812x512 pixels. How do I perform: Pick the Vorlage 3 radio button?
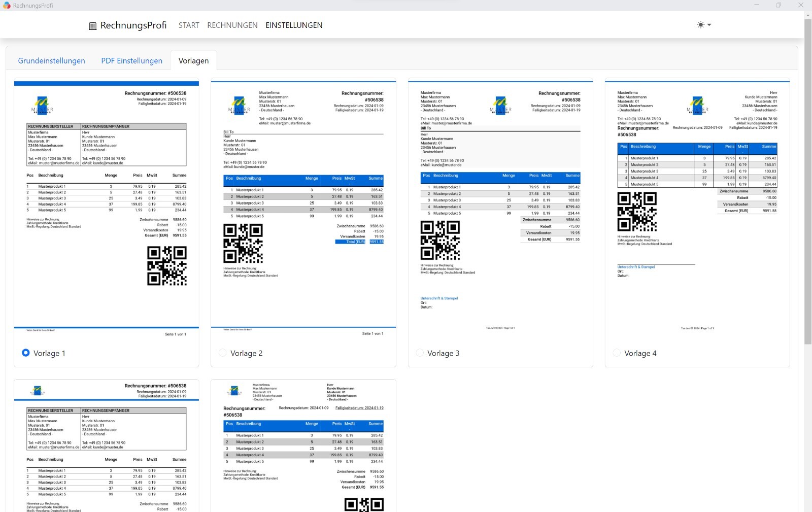coord(420,353)
